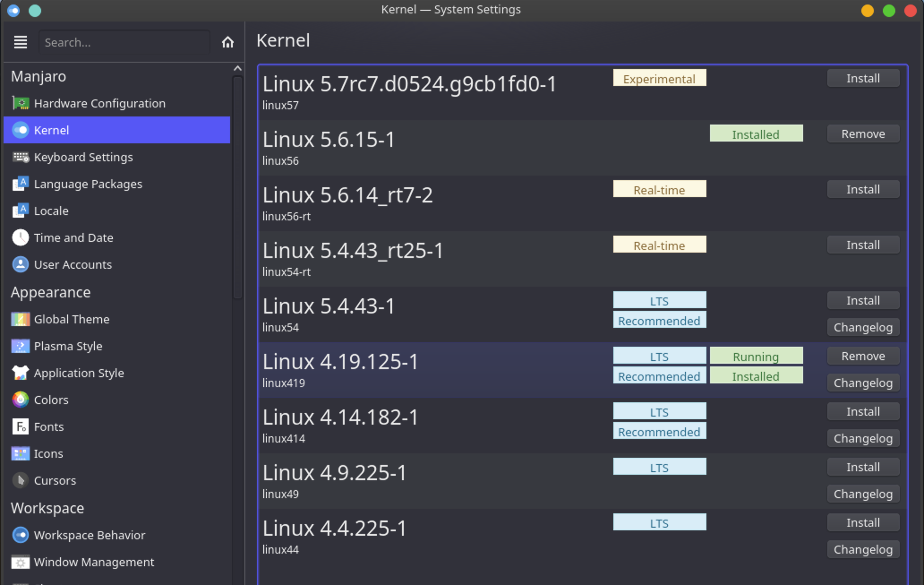Open Plasma Style icon
Viewport: 924px width, 585px height.
21,346
